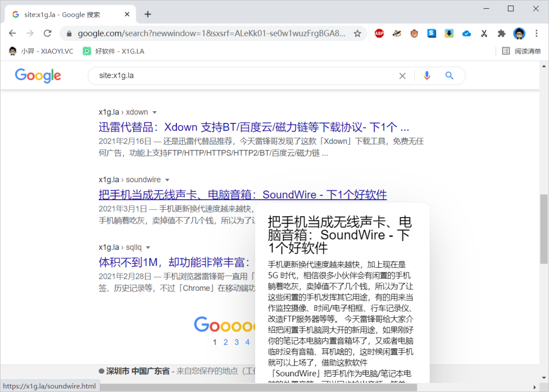Open the Extensions puzzle-piece menu
Image resolution: width=549 pixels, height=392 pixels.
tap(502, 34)
